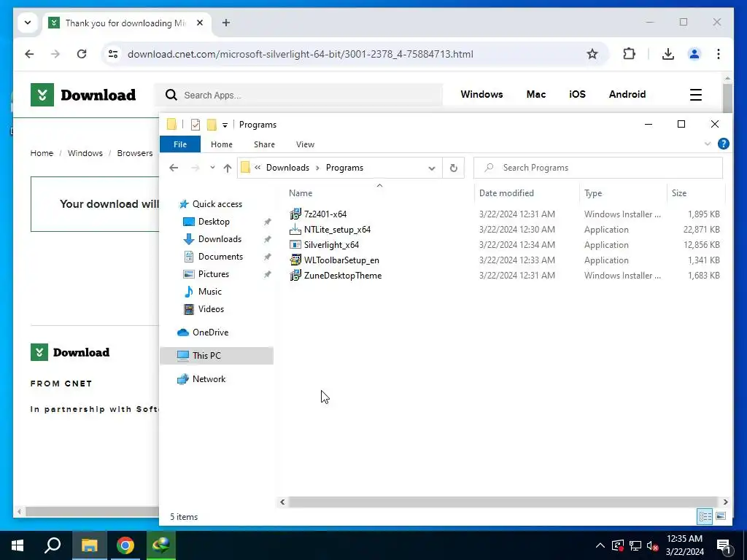
Task: Click the Properties quick access toolbar icon
Action: pyautogui.click(x=196, y=125)
